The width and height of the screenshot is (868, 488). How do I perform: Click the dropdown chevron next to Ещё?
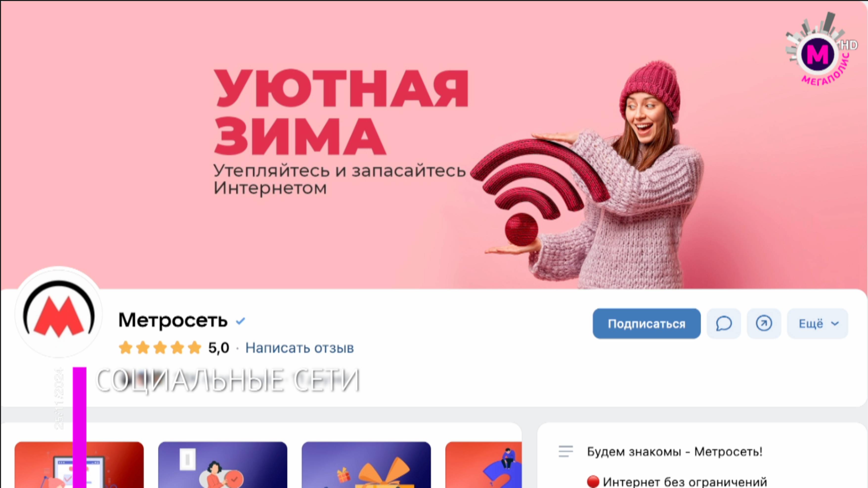[835, 324]
